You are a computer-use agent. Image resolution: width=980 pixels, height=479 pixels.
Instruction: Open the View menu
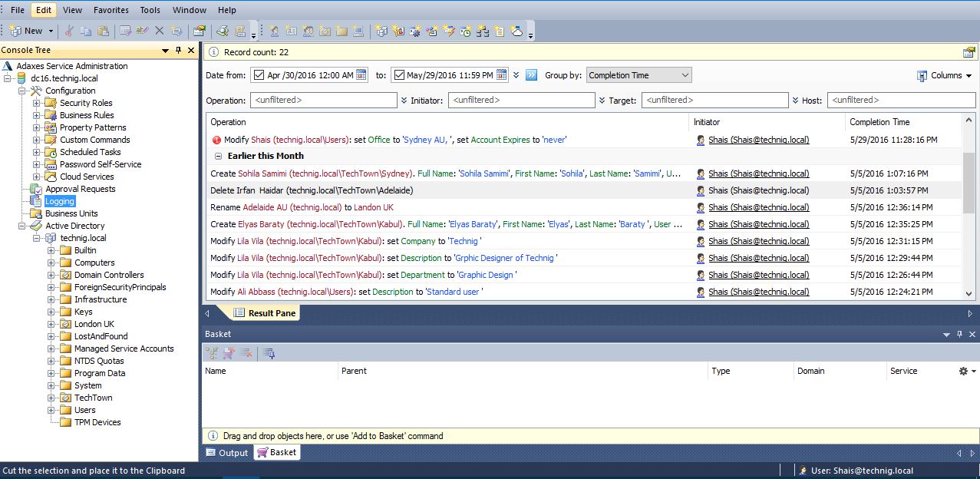pos(73,10)
